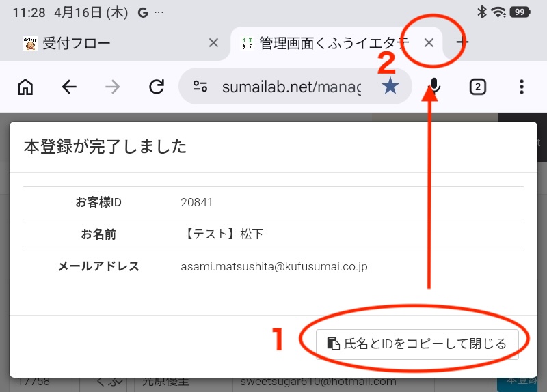This screenshot has height=392, width=547.
Task: Go back with the left arrow
Action: tap(69, 87)
